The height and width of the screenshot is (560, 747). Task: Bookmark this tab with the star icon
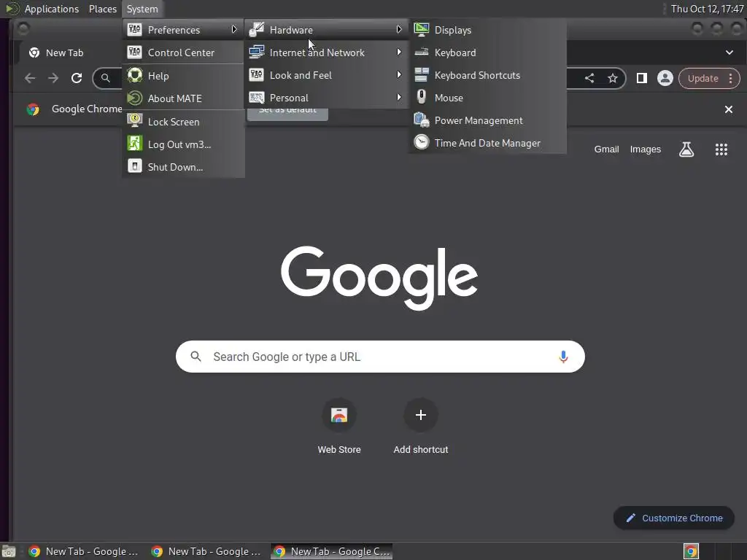coord(613,78)
